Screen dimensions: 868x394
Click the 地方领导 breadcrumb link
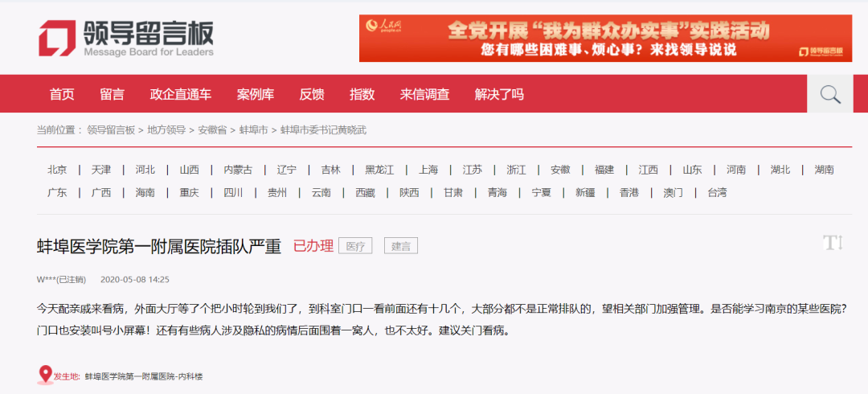pos(166,130)
